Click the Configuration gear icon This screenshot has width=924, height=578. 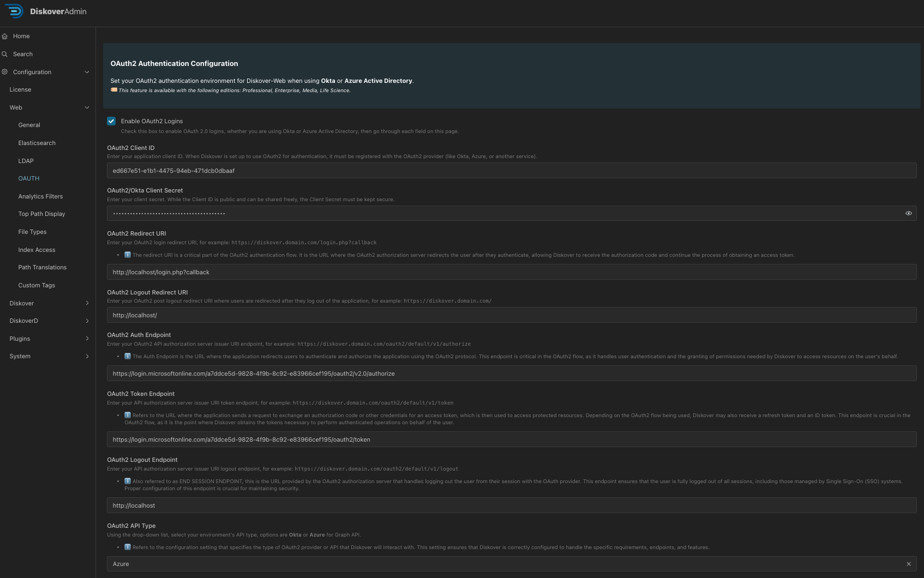click(x=4, y=72)
